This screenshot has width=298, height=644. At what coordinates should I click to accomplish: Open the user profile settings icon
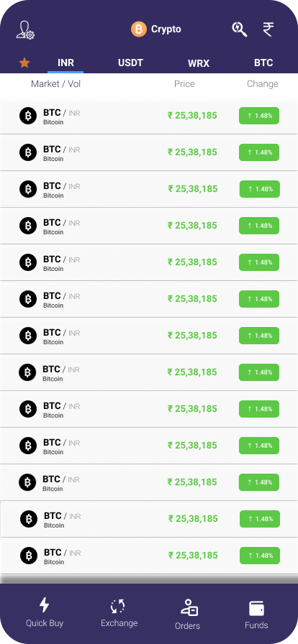tap(25, 30)
